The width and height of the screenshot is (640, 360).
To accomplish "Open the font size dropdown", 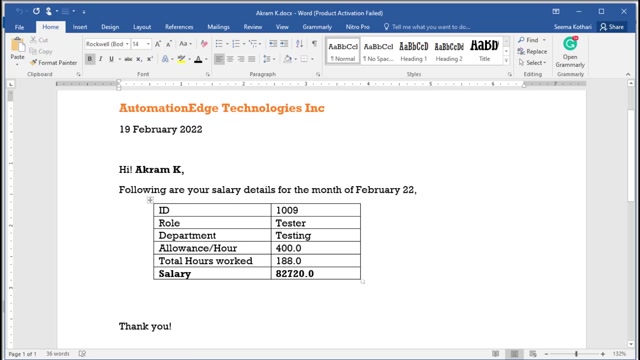I will click(x=148, y=44).
